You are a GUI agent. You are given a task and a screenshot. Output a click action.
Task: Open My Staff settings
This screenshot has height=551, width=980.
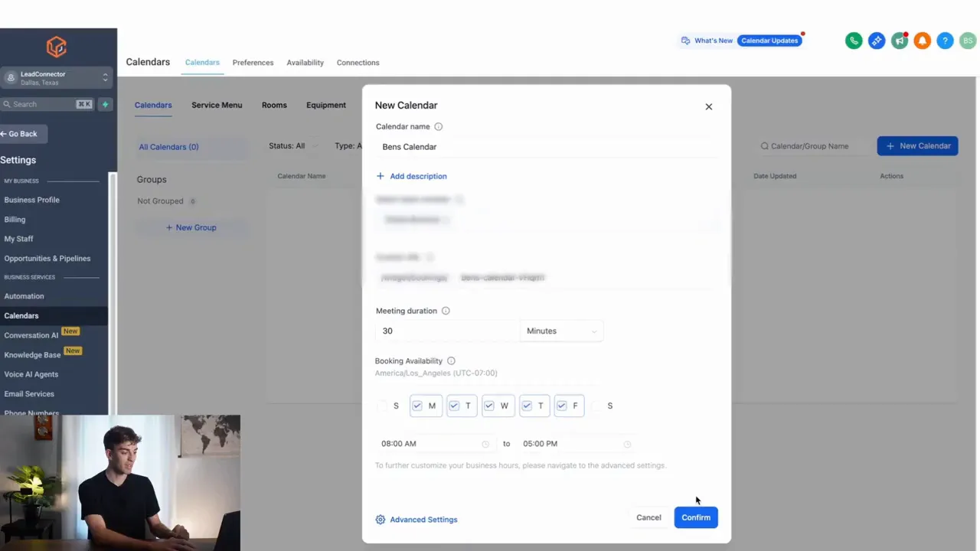(18, 239)
